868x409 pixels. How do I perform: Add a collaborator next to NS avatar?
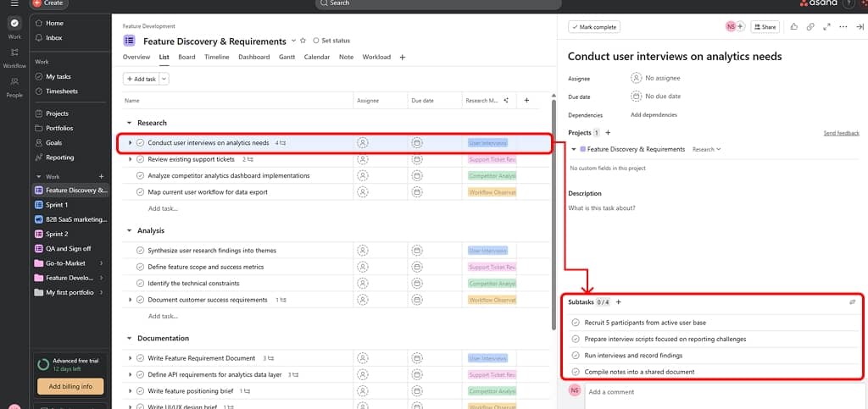click(740, 26)
